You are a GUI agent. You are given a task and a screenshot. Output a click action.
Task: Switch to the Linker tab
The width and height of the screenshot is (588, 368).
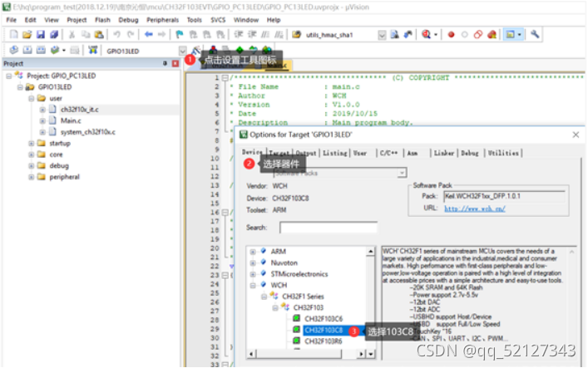pos(444,153)
